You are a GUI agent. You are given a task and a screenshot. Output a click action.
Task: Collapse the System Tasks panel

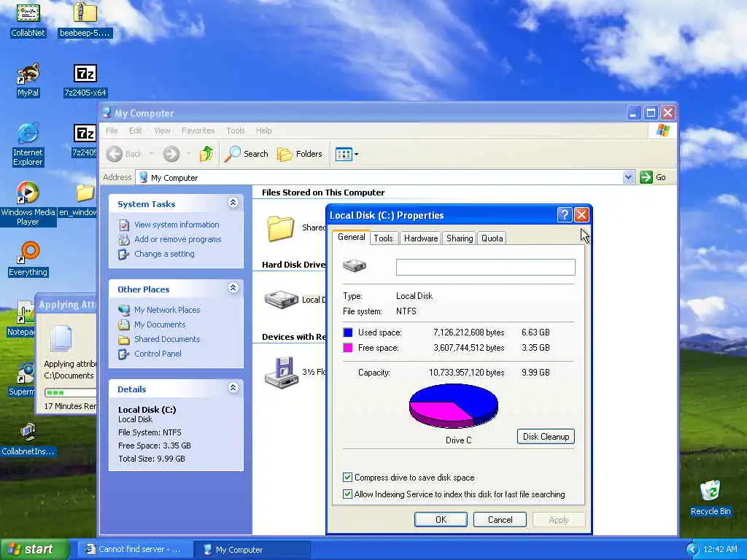[233, 203]
